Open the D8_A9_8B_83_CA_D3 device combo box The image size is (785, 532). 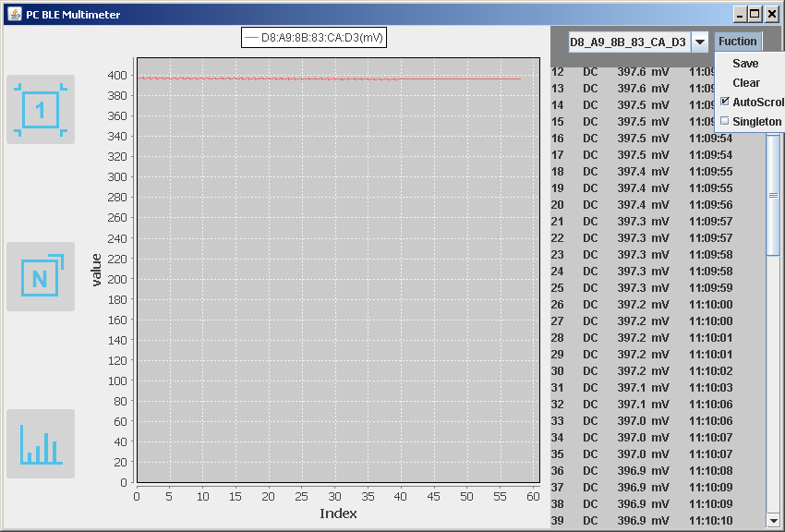628,42
